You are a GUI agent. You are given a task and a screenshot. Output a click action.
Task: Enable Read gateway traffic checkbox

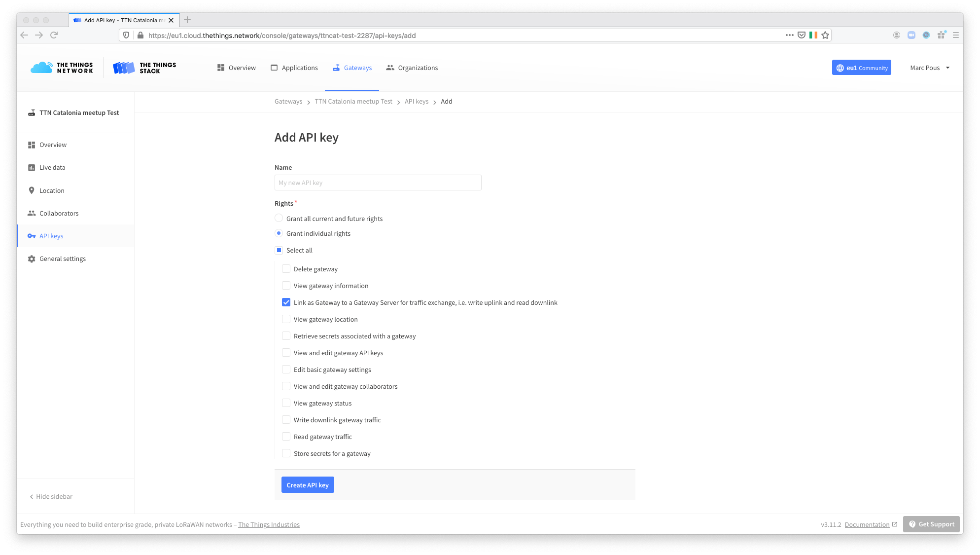pyautogui.click(x=286, y=437)
